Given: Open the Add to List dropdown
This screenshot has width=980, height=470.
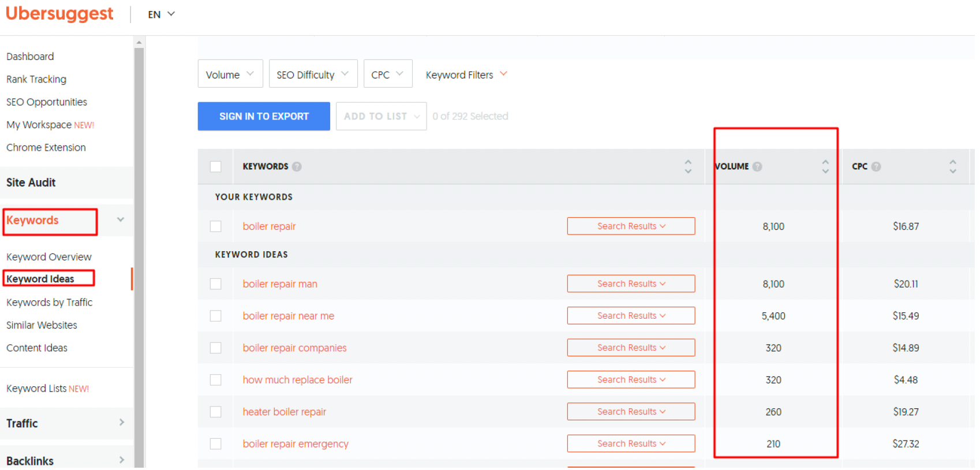Looking at the screenshot, I should [x=381, y=116].
